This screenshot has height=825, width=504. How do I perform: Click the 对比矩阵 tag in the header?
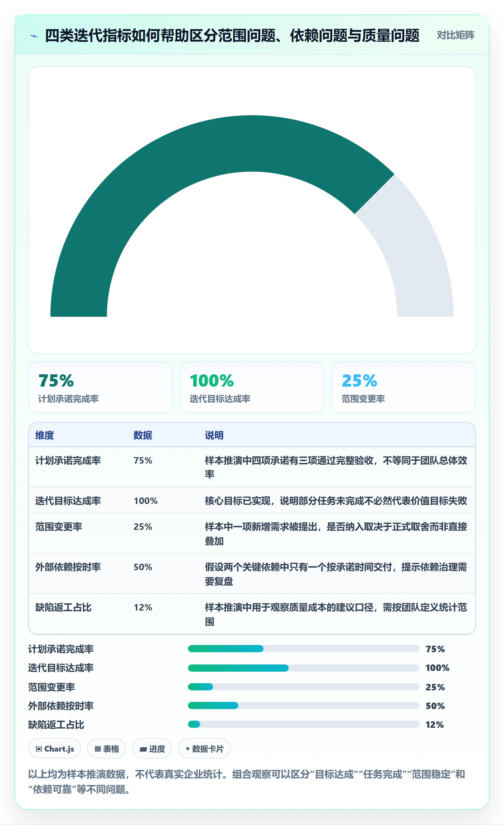(455, 35)
